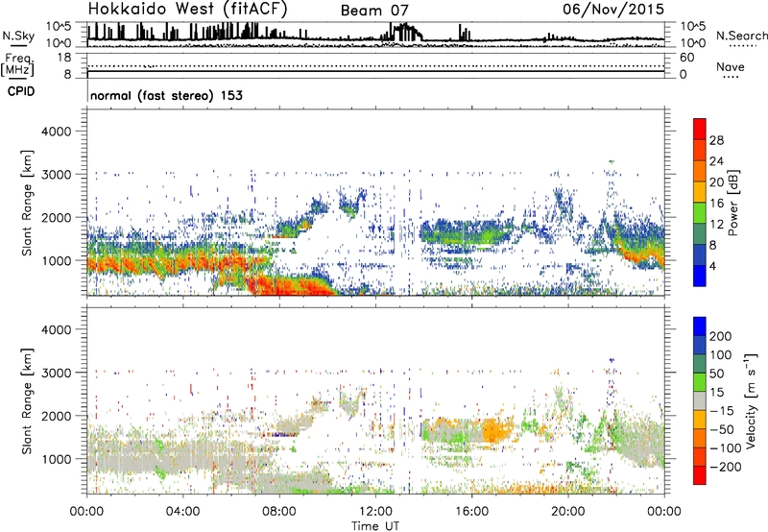Click the 'Nave' legend label
768x532 pixels.
[731, 67]
